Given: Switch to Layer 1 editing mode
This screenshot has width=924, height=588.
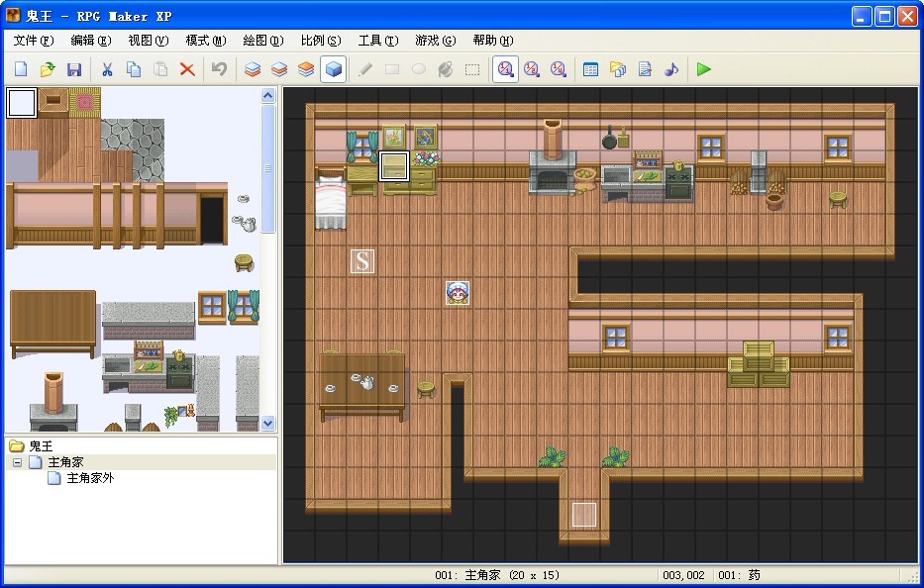Looking at the screenshot, I should (x=253, y=69).
